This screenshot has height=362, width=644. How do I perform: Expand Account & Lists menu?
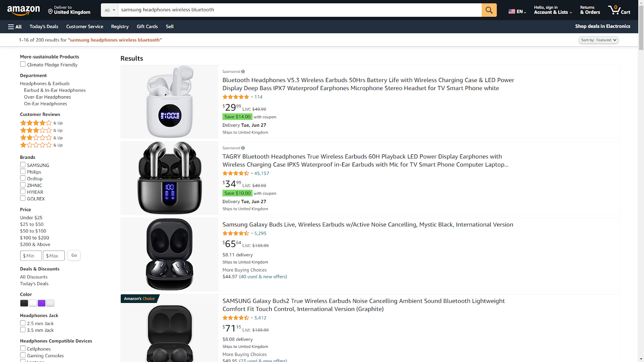point(553,10)
